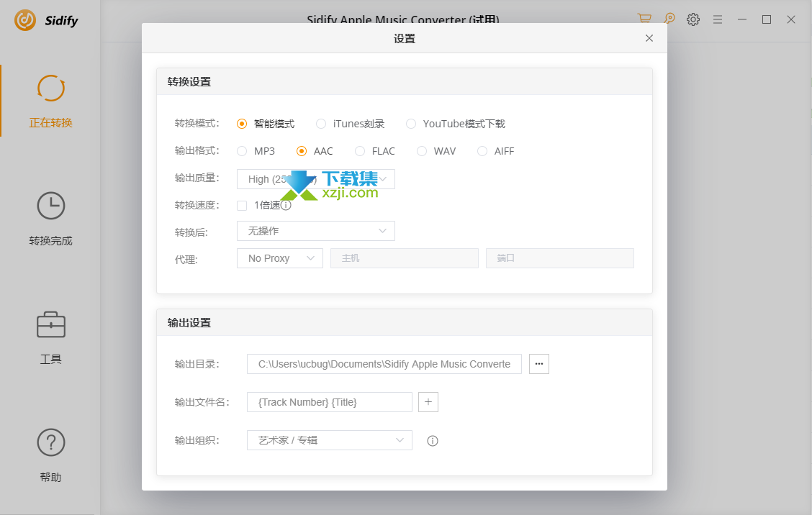This screenshot has height=515, width=812.
Task: Click the register key icon
Action: click(x=669, y=19)
